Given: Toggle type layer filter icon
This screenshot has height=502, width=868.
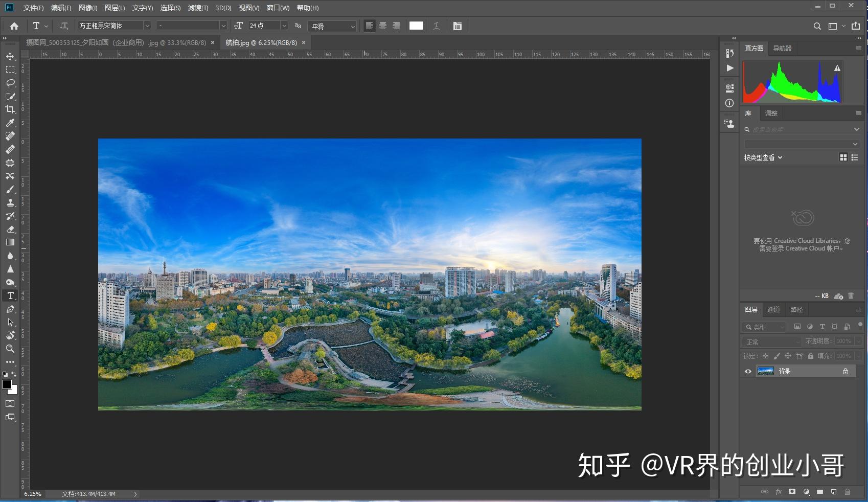Looking at the screenshot, I should pyautogui.click(x=822, y=326).
